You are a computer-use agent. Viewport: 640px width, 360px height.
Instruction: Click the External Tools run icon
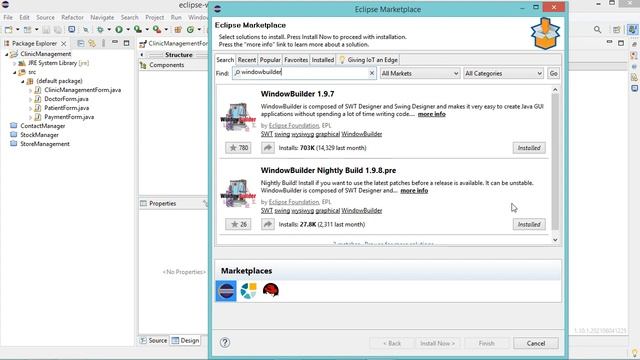pyautogui.click(x=156, y=30)
